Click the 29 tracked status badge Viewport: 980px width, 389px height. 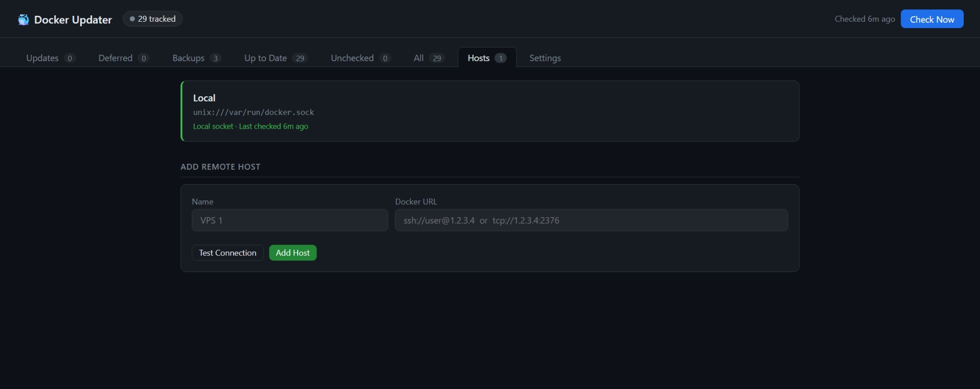pyautogui.click(x=153, y=19)
